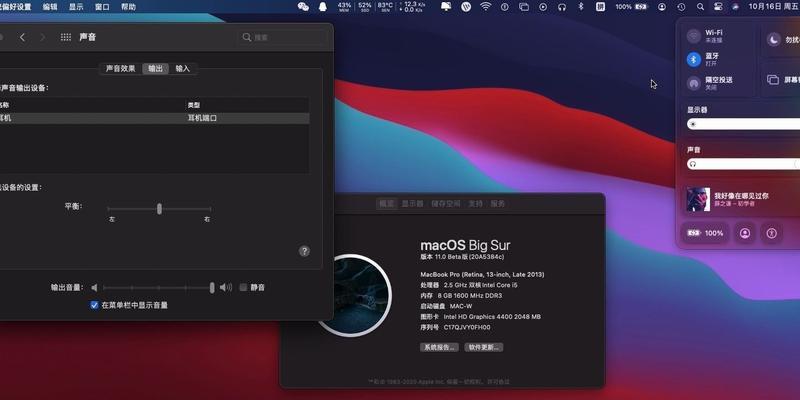
Task: Click the help question mark button
Action: click(x=304, y=251)
